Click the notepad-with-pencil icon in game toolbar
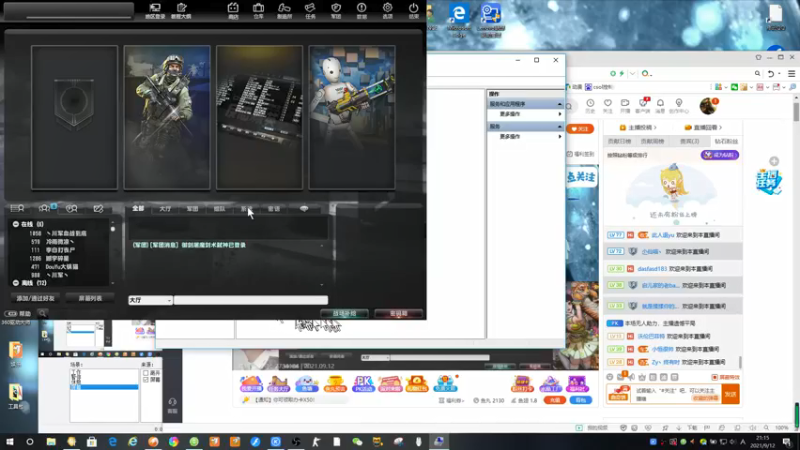Image resolution: width=800 pixels, height=450 pixels. [x=181, y=10]
